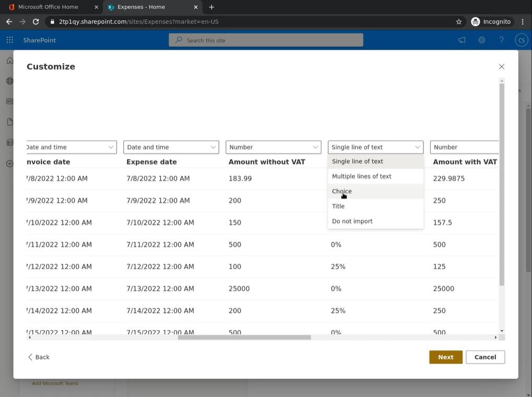Expand the Invoice date column type dropdown
Image resolution: width=532 pixels, height=397 pixels.
click(71, 148)
